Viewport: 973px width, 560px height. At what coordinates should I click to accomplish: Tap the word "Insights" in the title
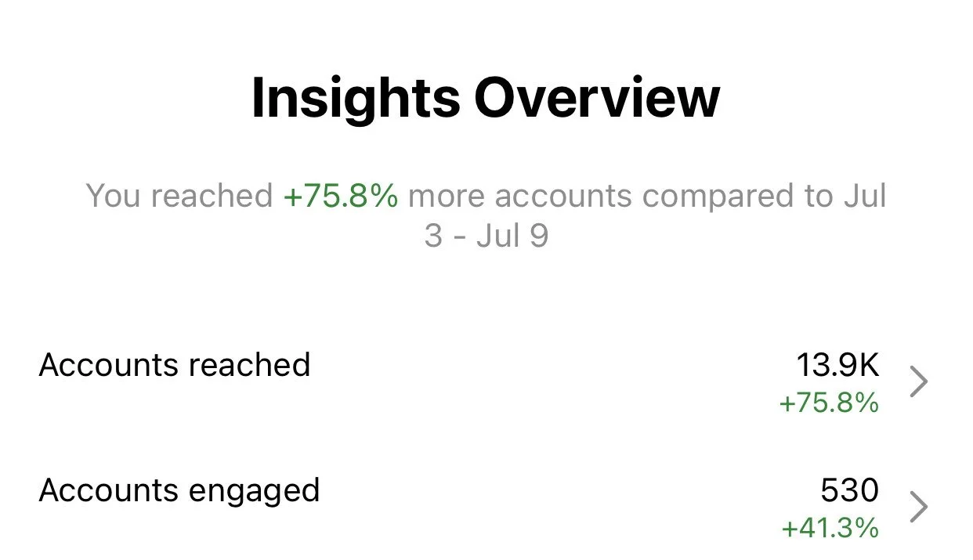tap(356, 99)
